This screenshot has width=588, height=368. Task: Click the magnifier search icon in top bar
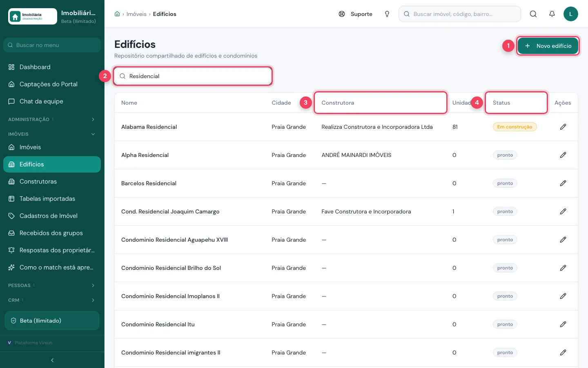(533, 14)
